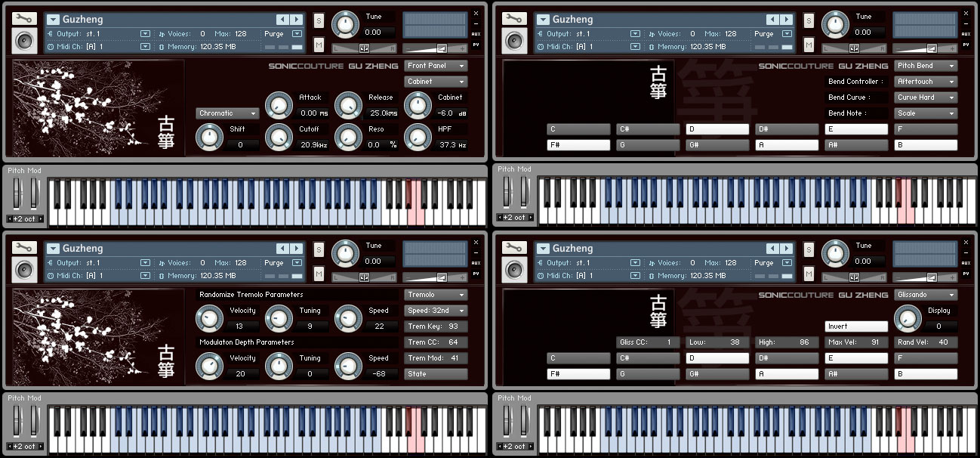Viewport: 980px width, 458px height.
Task: Load next instrument arrow in Pitch Bend instance
Action: point(787,19)
